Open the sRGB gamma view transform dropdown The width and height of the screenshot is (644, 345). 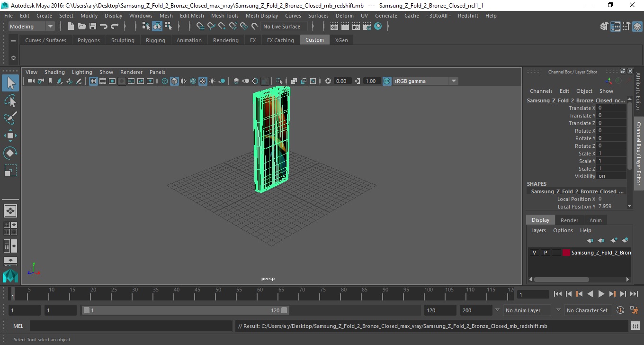[x=425, y=81]
